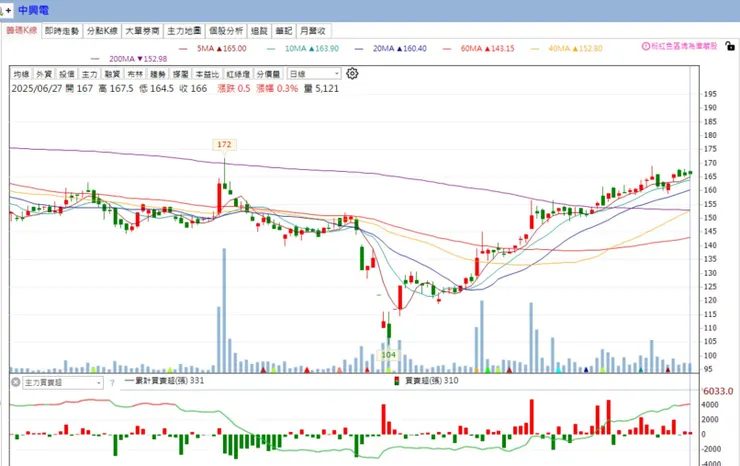The height and width of the screenshot is (466, 740).
Task: Click the date 2025/06/27 in quote row
Action: point(36,88)
